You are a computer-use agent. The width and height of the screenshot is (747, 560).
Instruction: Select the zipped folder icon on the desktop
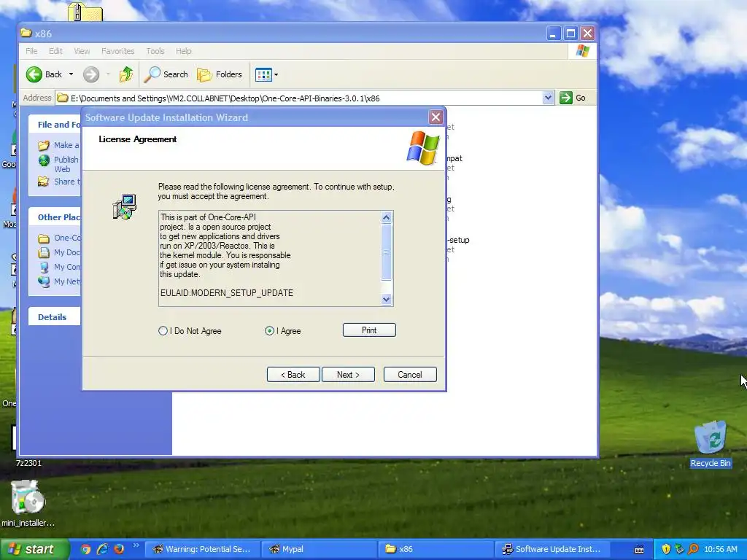pyautogui.click(x=85, y=12)
